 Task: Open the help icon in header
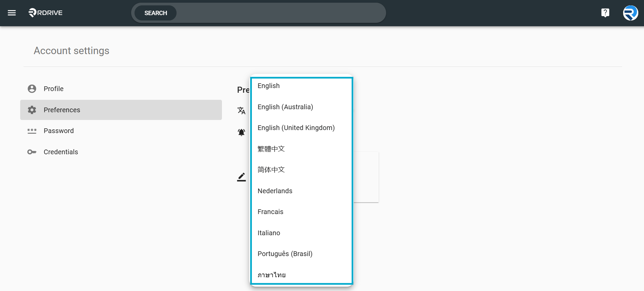pos(605,13)
